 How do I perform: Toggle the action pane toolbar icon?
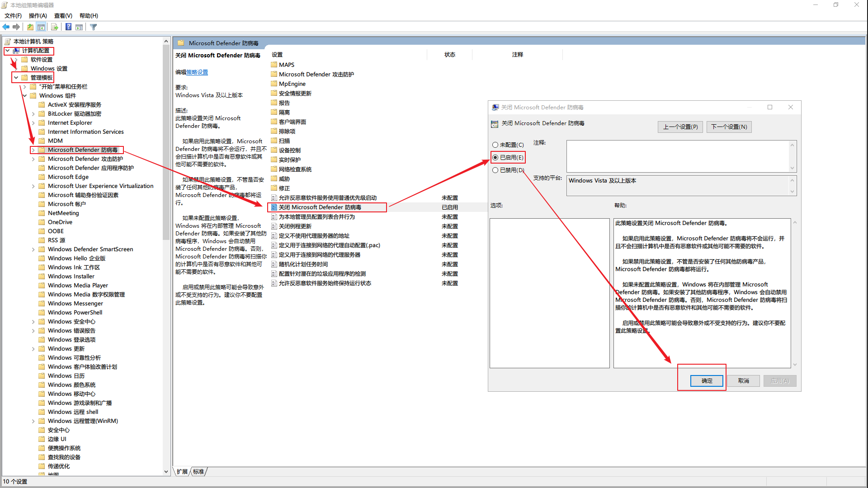click(x=79, y=27)
